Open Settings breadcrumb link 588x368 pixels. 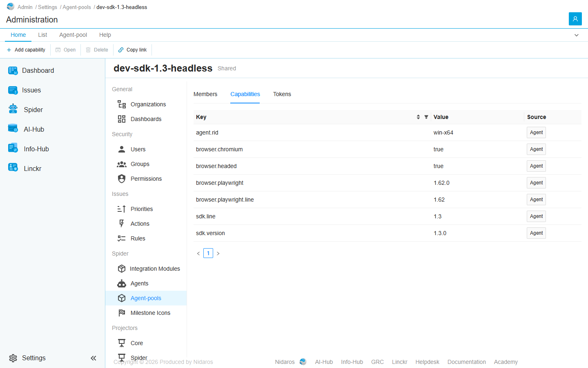pos(47,7)
